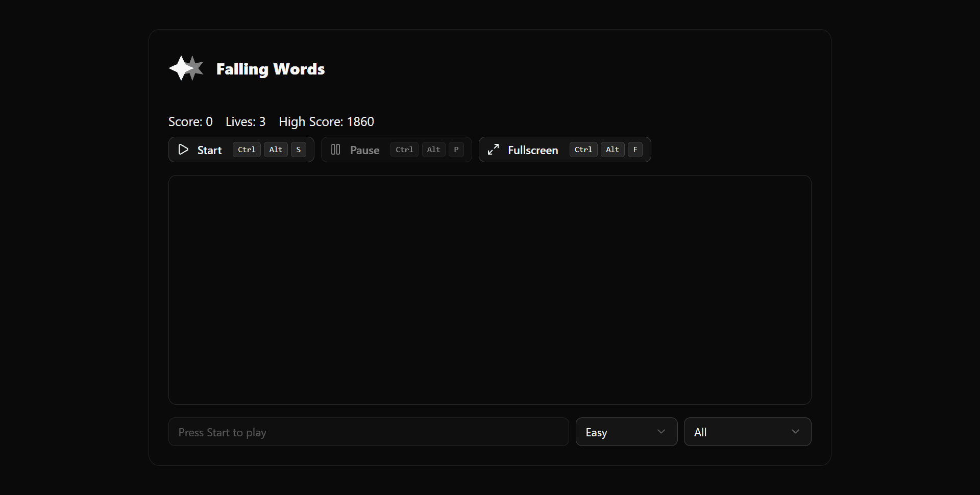
Task: Click the chevron on the Easy selector
Action: 661,432
